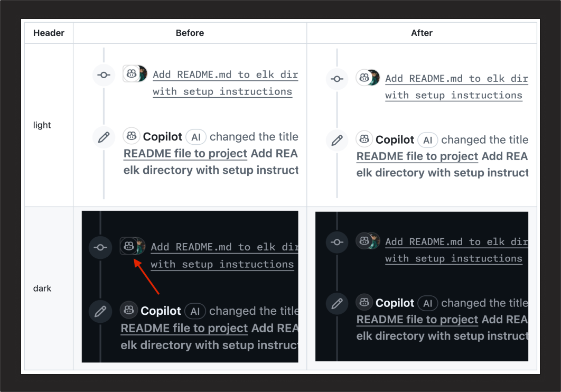Image resolution: width=561 pixels, height=392 pixels.
Task: Click the commit icon in dark After panel
Action: point(337,242)
